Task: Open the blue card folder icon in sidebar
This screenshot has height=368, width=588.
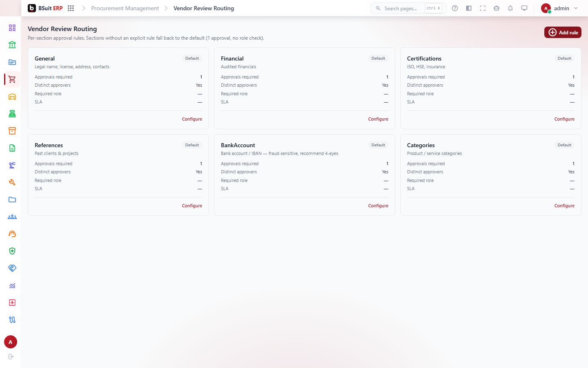Action: click(12, 62)
